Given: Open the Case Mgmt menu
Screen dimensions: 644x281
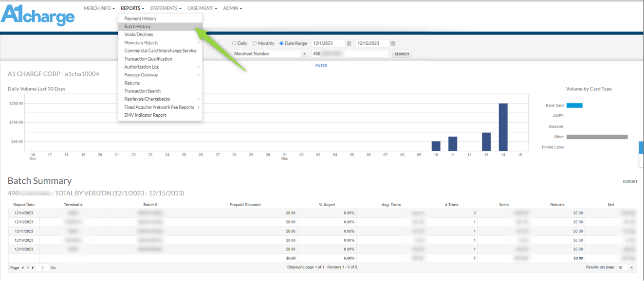Looking at the screenshot, I should coord(202,8).
